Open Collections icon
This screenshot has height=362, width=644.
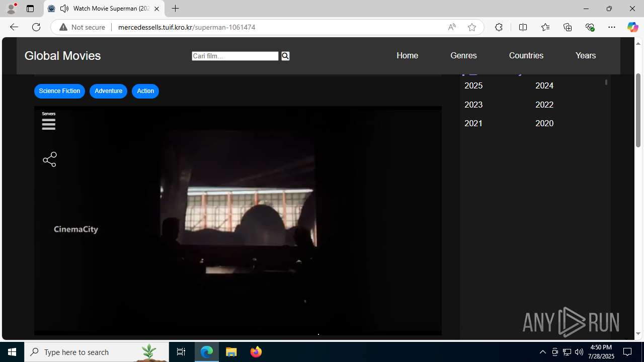tap(568, 27)
